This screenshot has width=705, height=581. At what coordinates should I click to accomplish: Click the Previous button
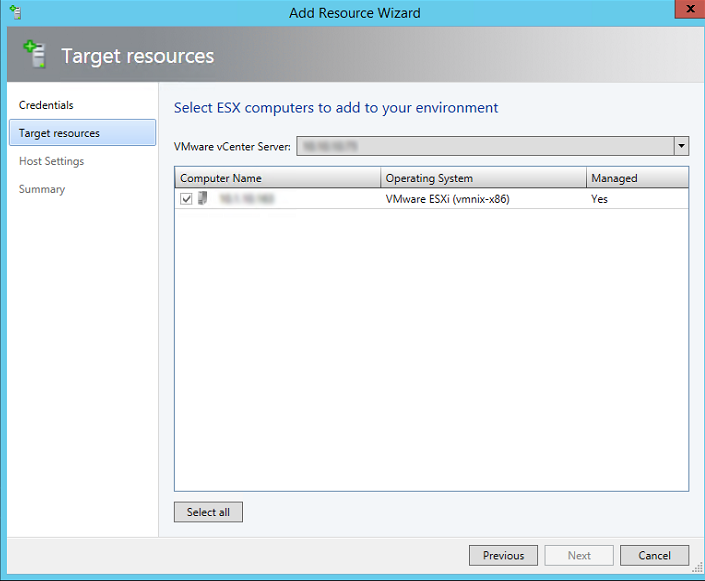coord(503,555)
